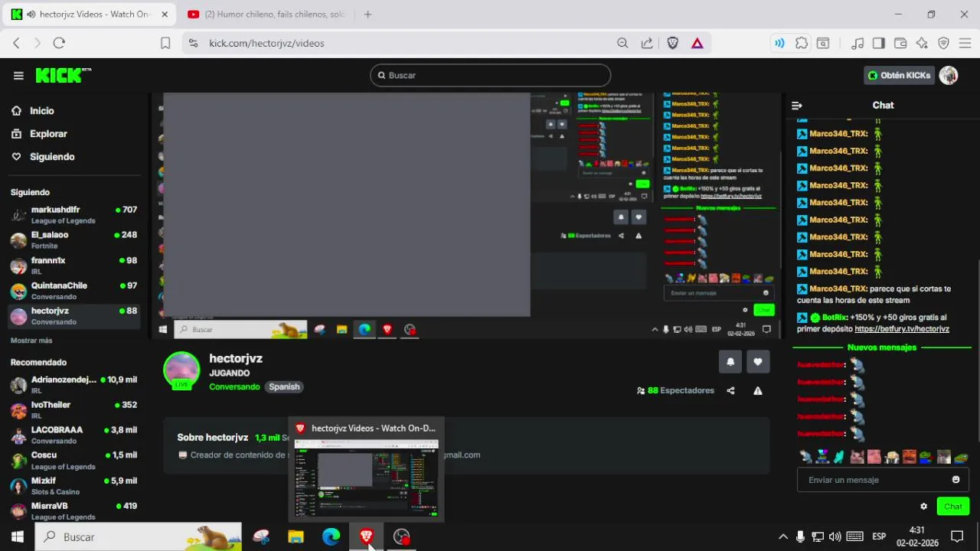Screen dimensions: 980x551
Task: Click the hectorjvz live avatar
Action: click(181, 371)
